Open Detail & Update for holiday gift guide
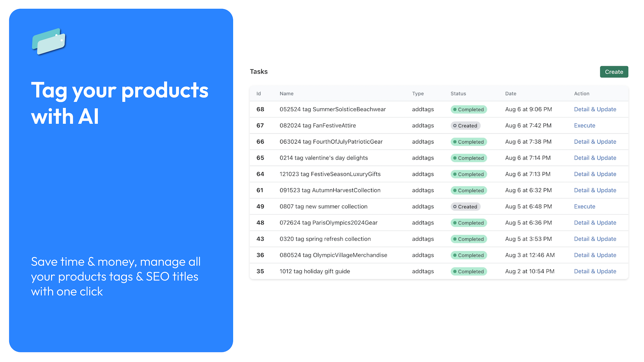The image size is (644, 362). (x=595, y=271)
